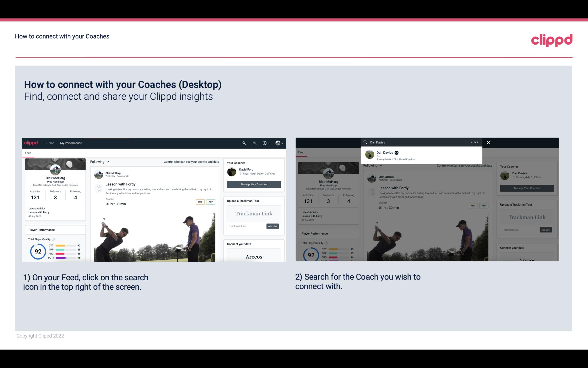Click the Home menu tab in navbar
The width and height of the screenshot is (588, 368).
50,143
